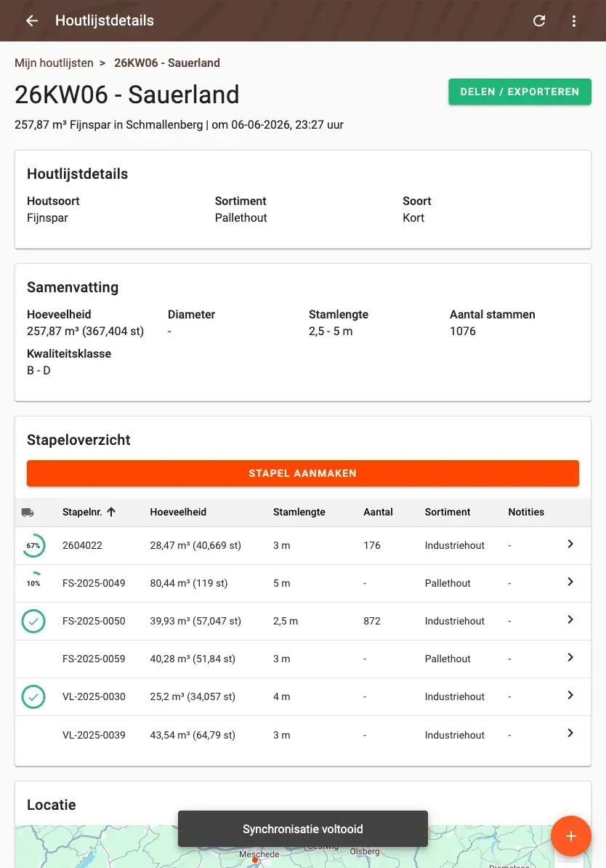Click Kwaliteitsklasse value B - D
Image resolution: width=606 pixels, height=868 pixels.
pyautogui.click(x=39, y=370)
